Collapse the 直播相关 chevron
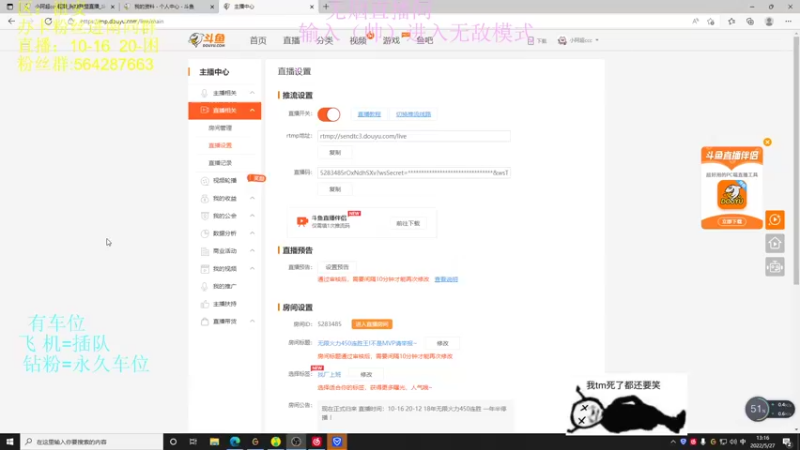Viewport: 800px width, 450px height. (x=252, y=110)
